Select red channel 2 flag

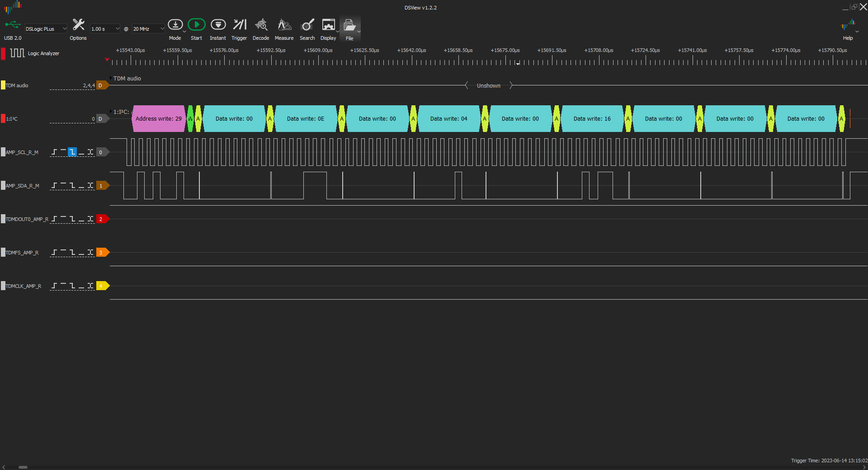[x=103, y=219]
